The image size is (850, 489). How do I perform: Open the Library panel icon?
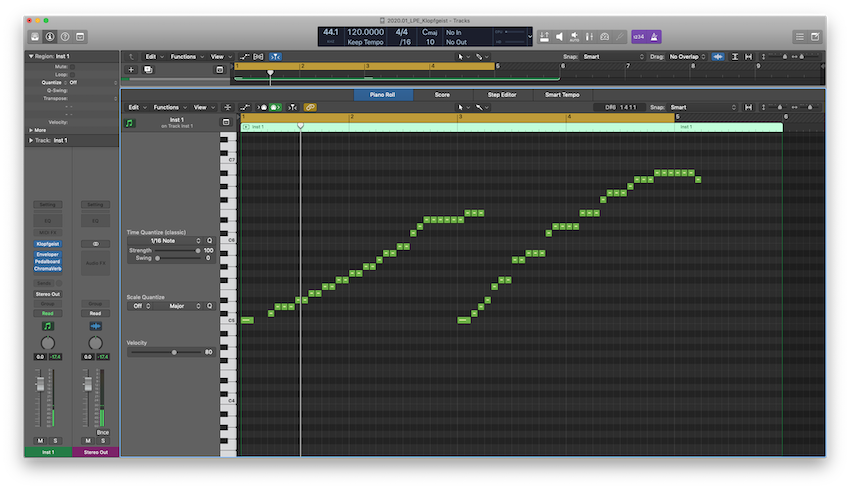35,37
